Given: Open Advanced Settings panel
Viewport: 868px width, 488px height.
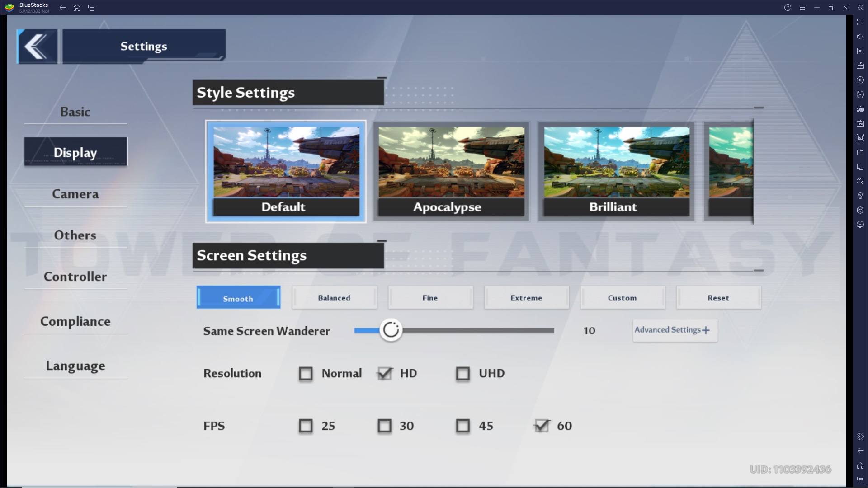Looking at the screenshot, I should click(672, 329).
